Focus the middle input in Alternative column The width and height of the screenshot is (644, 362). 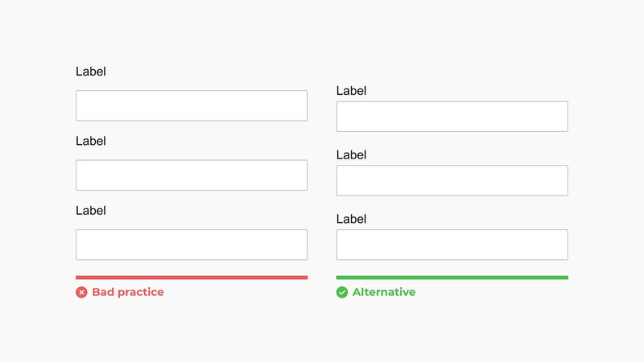tap(452, 180)
